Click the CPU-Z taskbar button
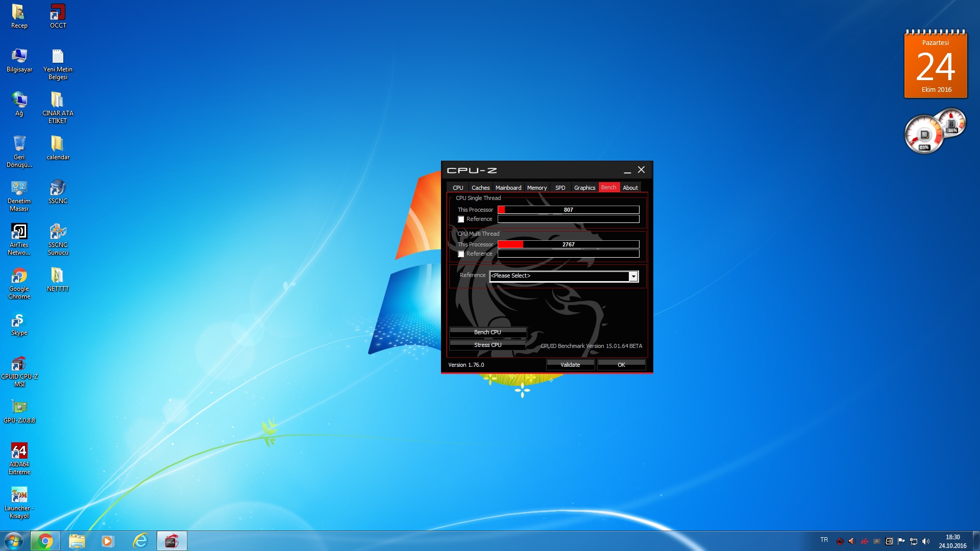 [171, 541]
